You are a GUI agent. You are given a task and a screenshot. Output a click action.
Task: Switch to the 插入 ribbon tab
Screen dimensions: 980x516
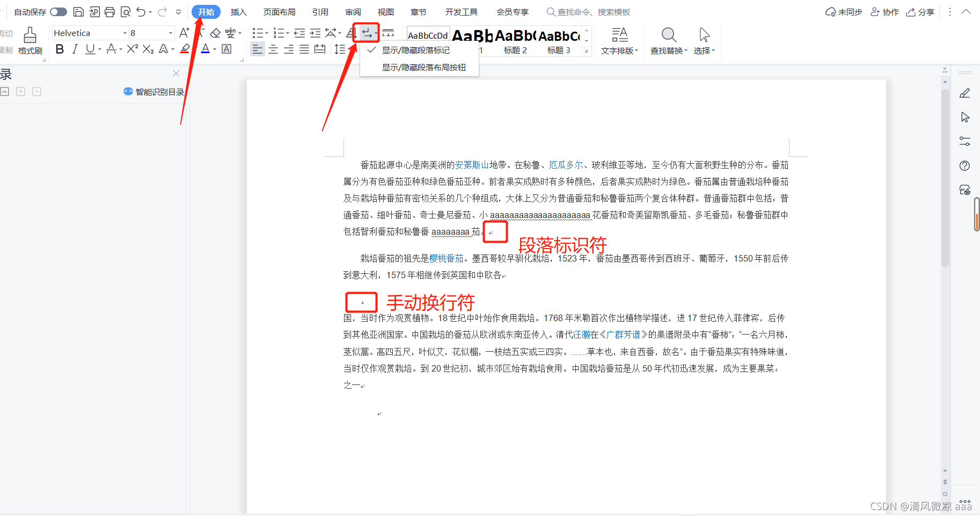pos(238,12)
